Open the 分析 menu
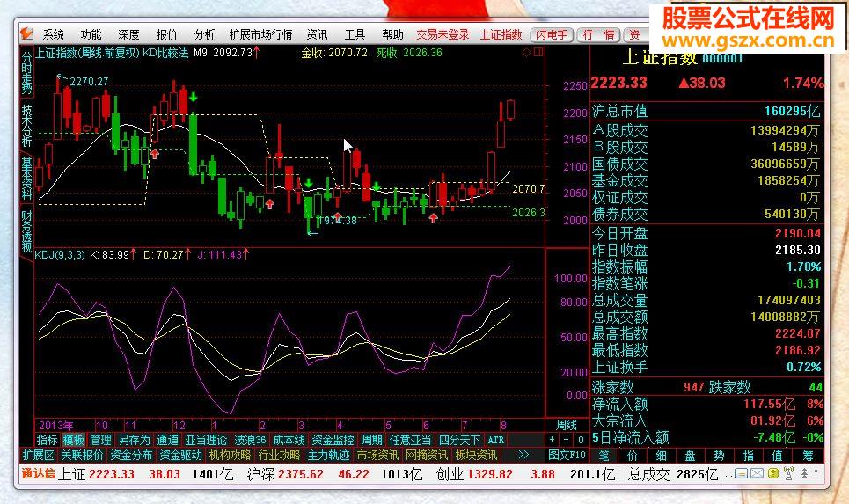849x504 pixels. pos(205,34)
